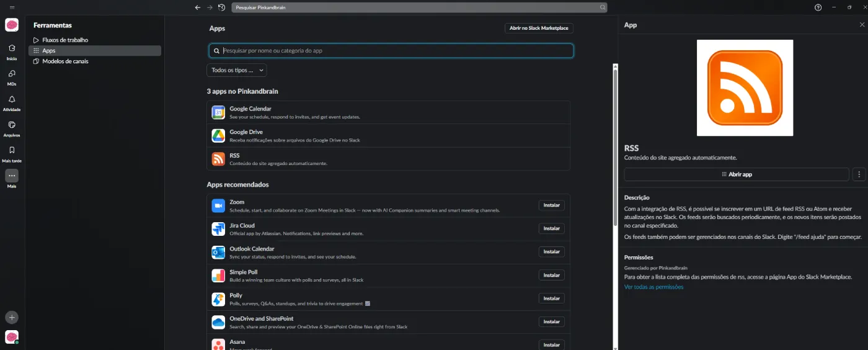The width and height of the screenshot is (868, 350).
Task: Click Abrir no Slack Marketplace button
Action: click(x=538, y=28)
